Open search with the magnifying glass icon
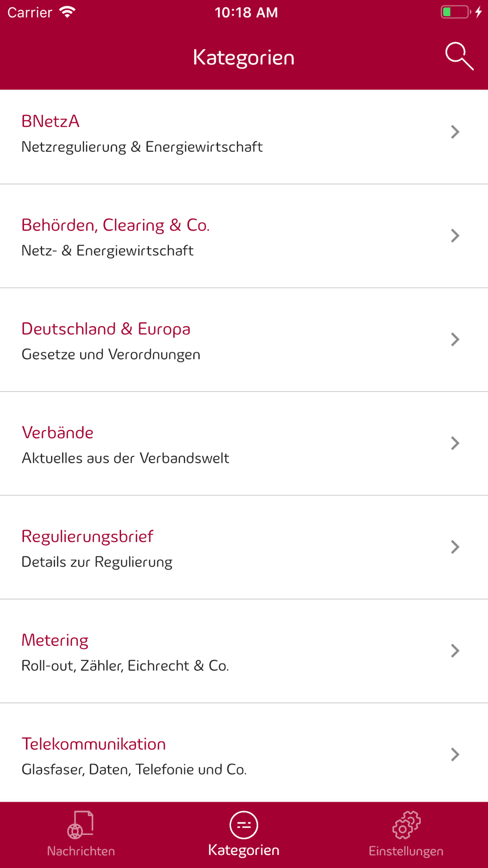The width and height of the screenshot is (488, 868). coord(459,56)
